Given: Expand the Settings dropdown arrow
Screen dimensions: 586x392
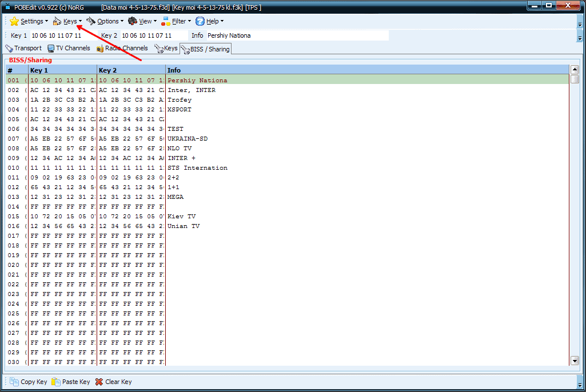Looking at the screenshot, I should coord(46,21).
